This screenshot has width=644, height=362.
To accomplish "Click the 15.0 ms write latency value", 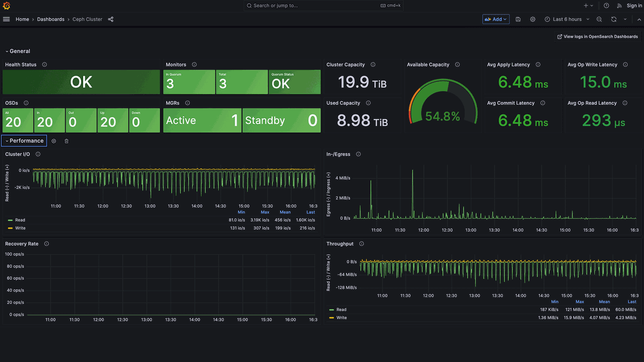I will coord(604,82).
